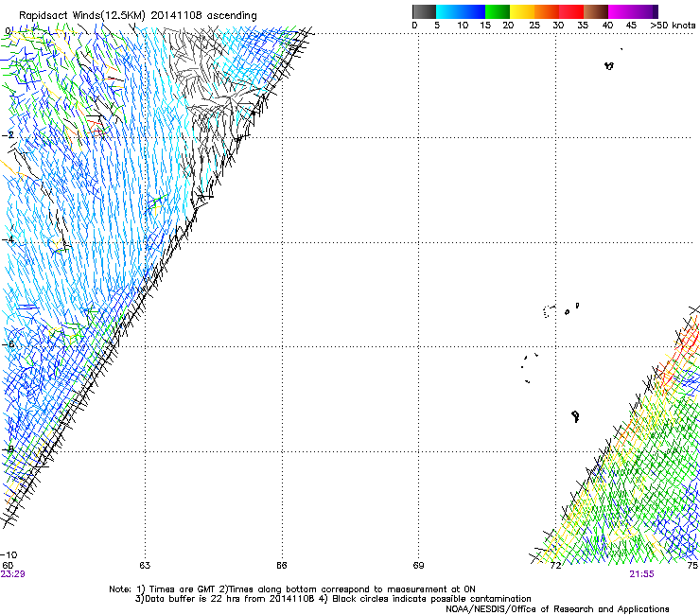Click the '10' label under the color scale
The width and height of the screenshot is (700, 615).
463,26
